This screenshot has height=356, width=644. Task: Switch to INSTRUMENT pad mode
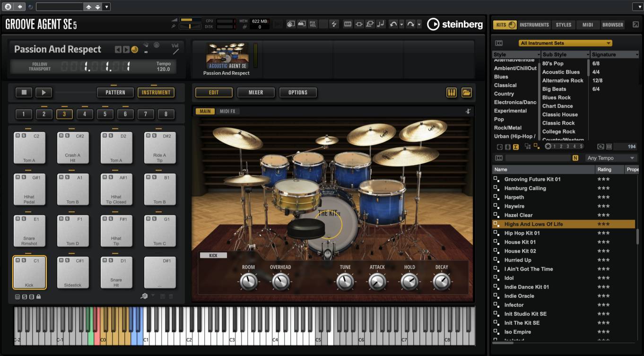point(156,93)
